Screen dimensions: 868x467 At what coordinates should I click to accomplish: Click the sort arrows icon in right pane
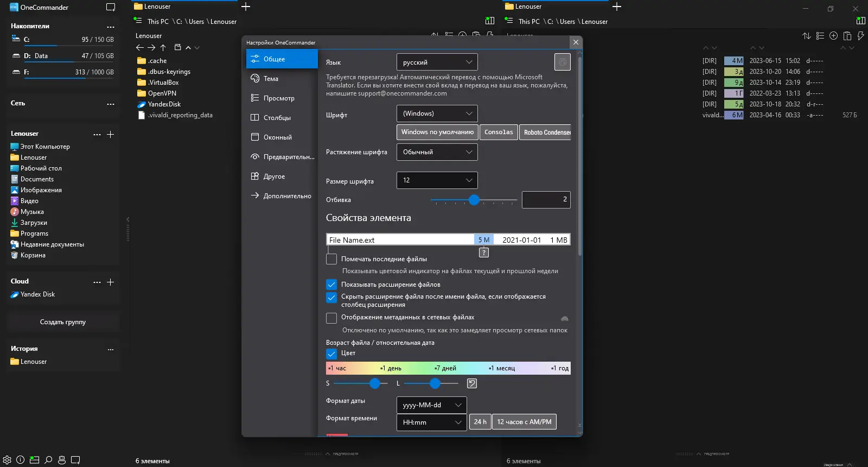pyautogui.click(x=807, y=36)
